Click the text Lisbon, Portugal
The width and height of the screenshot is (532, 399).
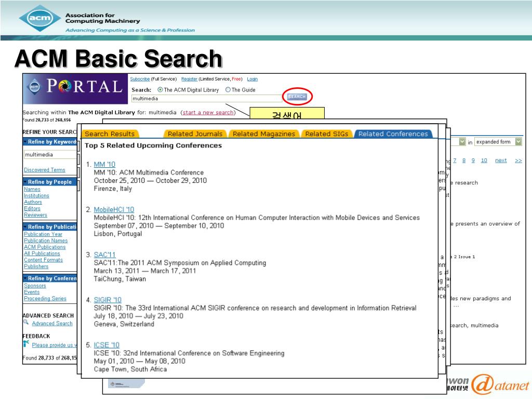pyautogui.click(x=118, y=234)
